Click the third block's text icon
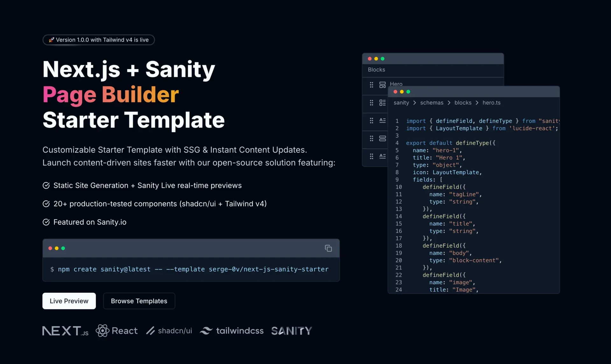 [x=382, y=120]
